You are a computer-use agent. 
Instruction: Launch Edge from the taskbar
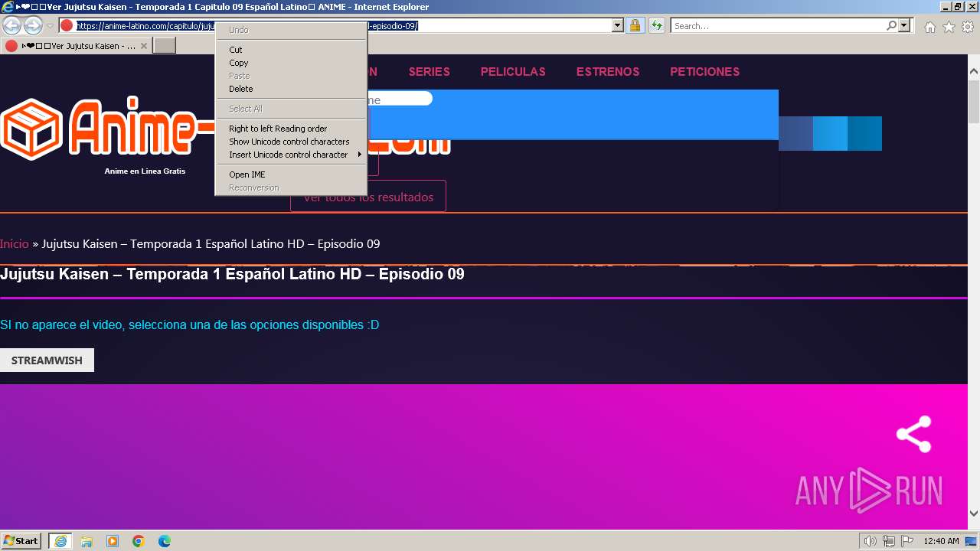165,541
